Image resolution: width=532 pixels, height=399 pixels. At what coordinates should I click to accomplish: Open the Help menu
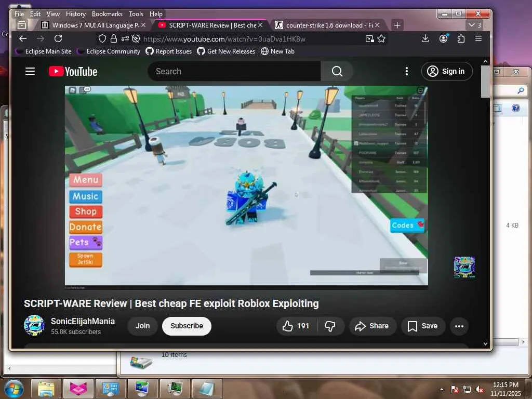[x=156, y=14]
